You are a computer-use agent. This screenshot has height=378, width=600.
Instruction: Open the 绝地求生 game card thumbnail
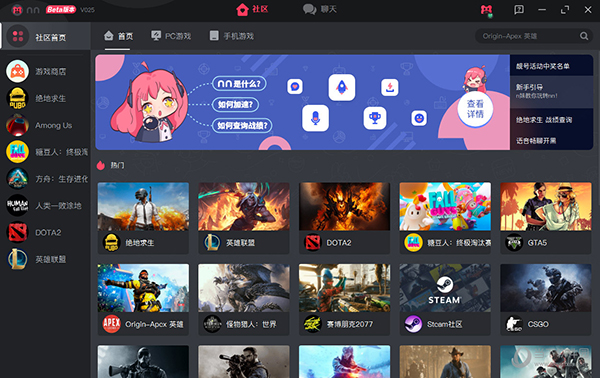[x=143, y=206]
